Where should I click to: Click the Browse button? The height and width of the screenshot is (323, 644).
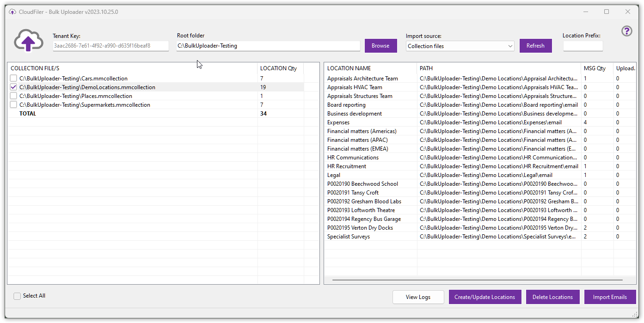380,46
